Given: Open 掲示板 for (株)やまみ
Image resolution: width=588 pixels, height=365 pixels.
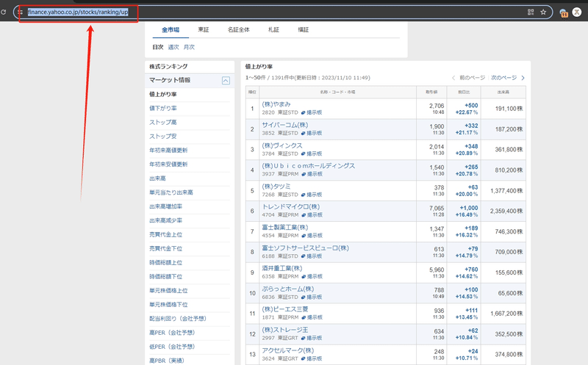Looking at the screenshot, I should tap(312, 112).
